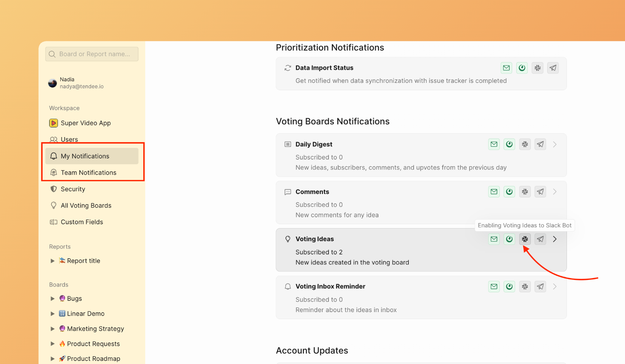Click the email icon for Daily Digest
Screen dimensions: 625x364
(494, 144)
